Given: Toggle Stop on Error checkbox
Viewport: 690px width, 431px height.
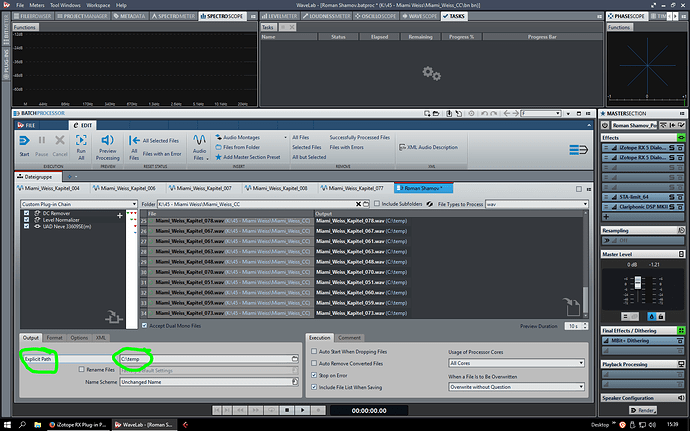Looking at the screenshot, I should tap(314, 375).
